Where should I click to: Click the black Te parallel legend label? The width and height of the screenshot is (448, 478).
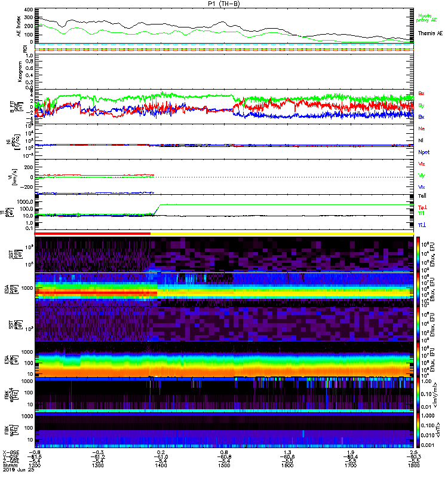(422, 196)
